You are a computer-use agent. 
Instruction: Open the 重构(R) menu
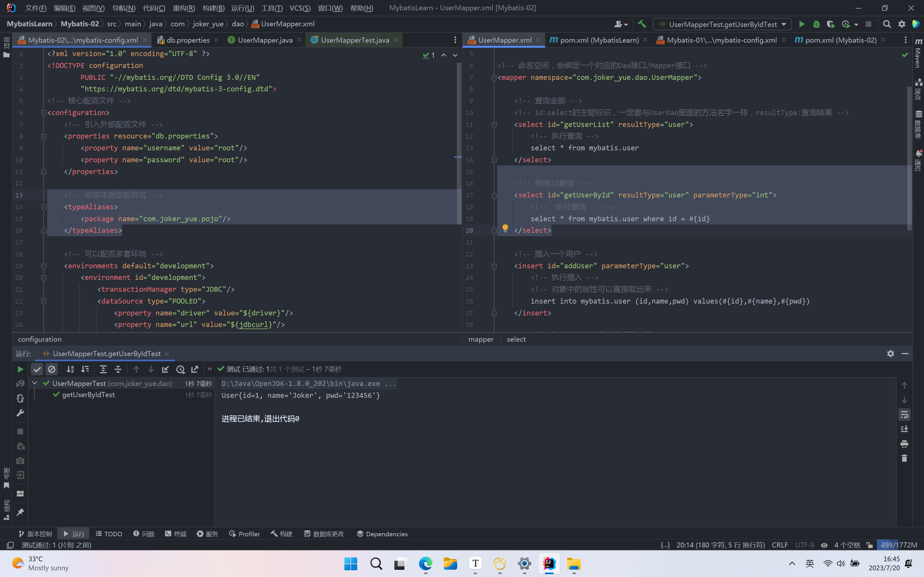(x=184, y=8)
